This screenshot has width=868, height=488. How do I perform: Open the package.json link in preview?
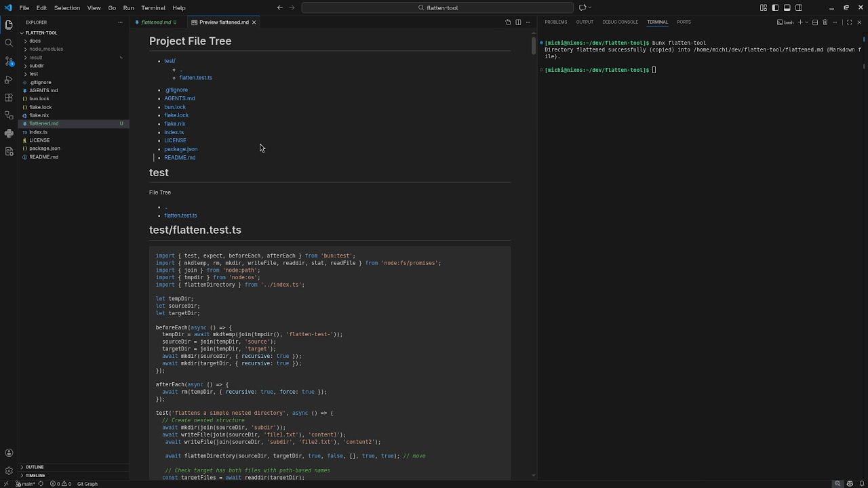(180, 149)
